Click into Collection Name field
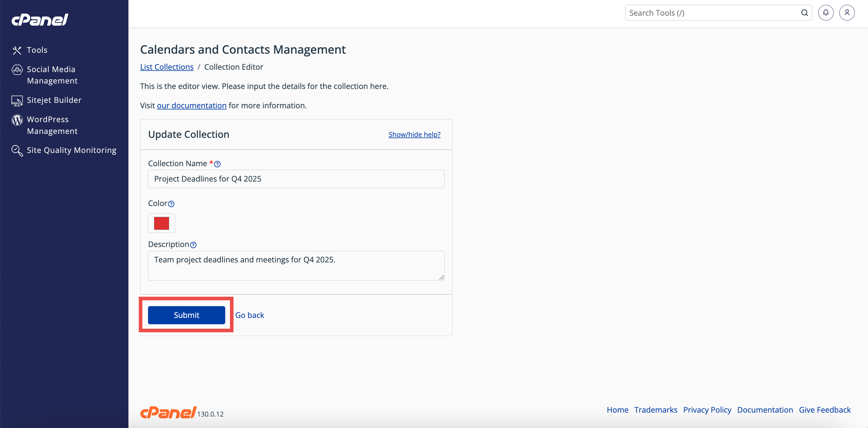 pyautogui.click(x=296, y=179)
